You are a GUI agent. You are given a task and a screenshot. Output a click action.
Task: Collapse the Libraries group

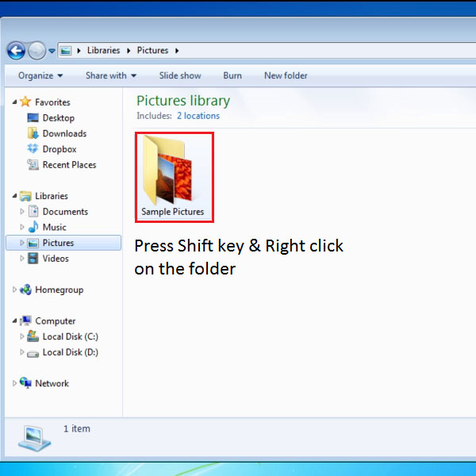14,196
